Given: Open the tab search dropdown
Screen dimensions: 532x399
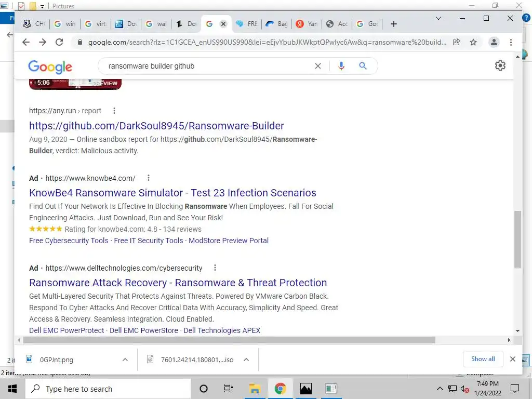Looking at the screenshot, I should click(438, 18).
